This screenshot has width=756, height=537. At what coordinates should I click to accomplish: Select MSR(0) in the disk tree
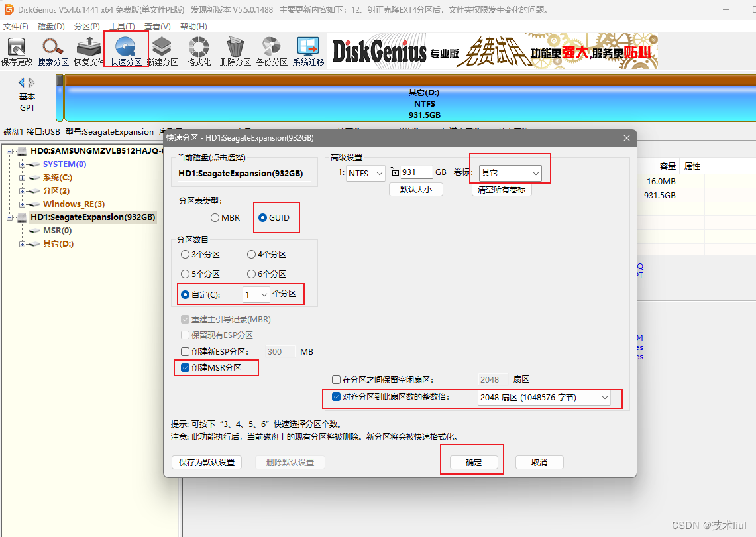point(57,231)
